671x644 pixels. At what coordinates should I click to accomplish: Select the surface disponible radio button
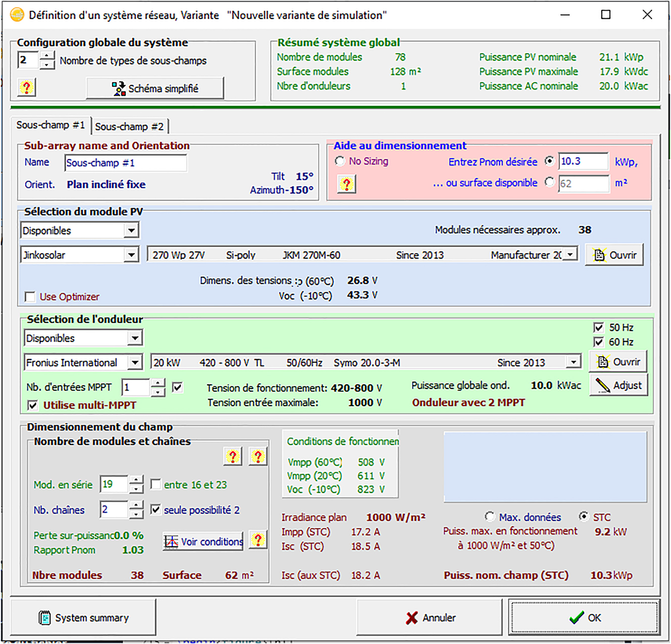(x=550, y=182)
